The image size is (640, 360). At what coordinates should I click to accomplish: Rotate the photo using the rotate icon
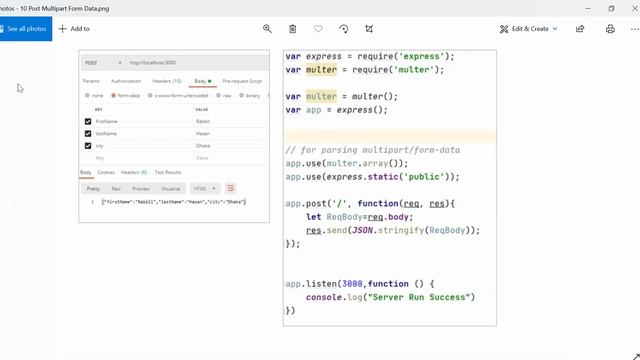344,29
